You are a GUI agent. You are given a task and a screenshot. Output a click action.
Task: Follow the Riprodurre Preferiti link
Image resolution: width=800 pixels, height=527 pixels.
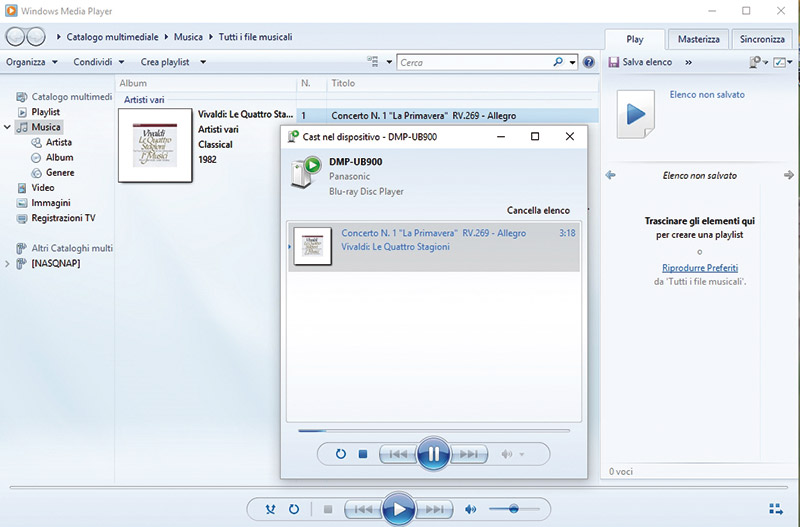(x=700, y=268)
